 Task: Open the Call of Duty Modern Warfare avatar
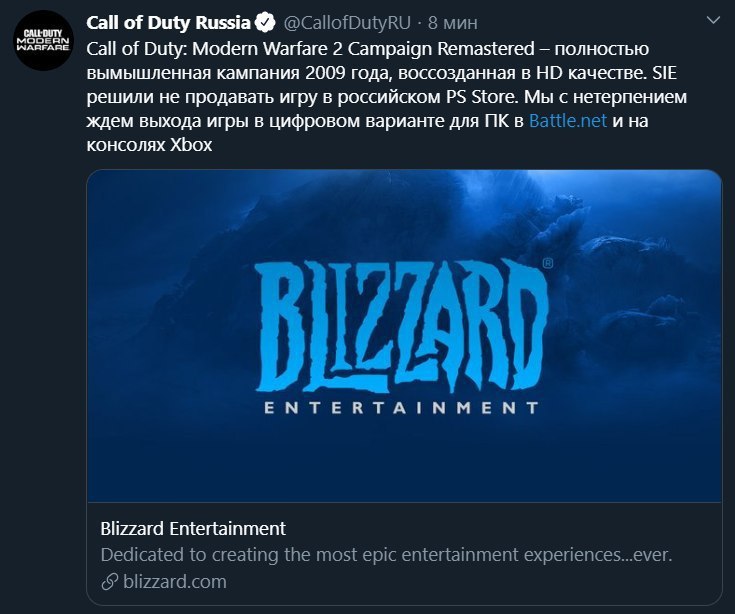click(x=44, y=40)
